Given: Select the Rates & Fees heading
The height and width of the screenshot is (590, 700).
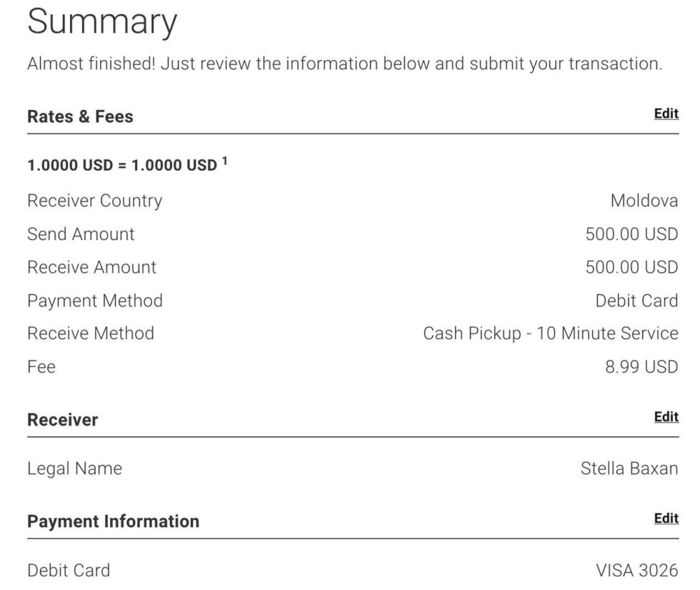Looking at the screenshot, I should (x=80, y=116).
